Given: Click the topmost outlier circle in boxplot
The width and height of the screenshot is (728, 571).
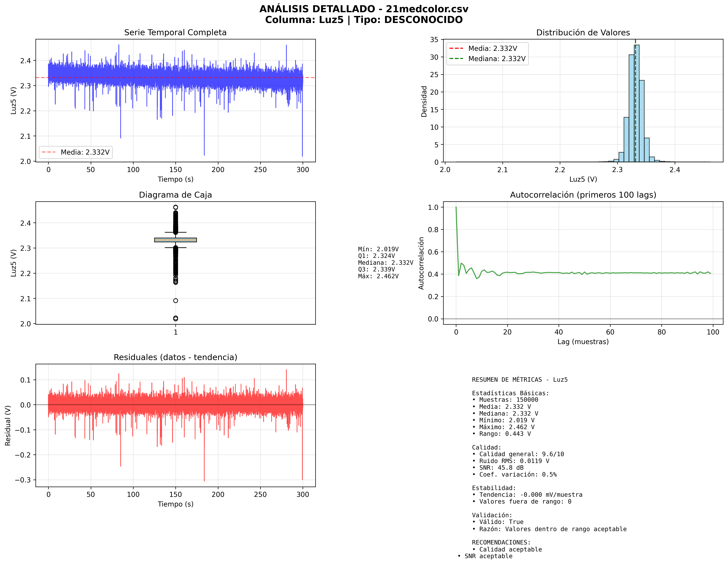Looking at the screenshot, I should 175,207.
